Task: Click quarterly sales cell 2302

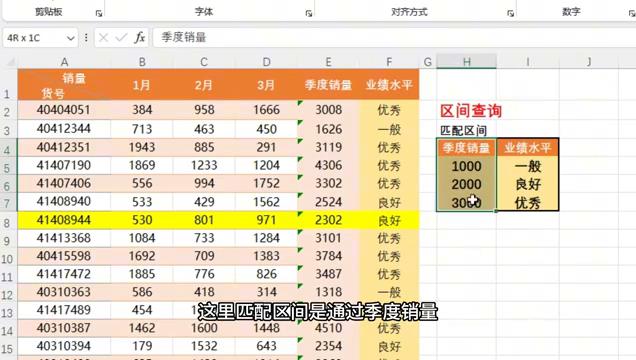Action: pyautogui.click(x=328, y=220)
